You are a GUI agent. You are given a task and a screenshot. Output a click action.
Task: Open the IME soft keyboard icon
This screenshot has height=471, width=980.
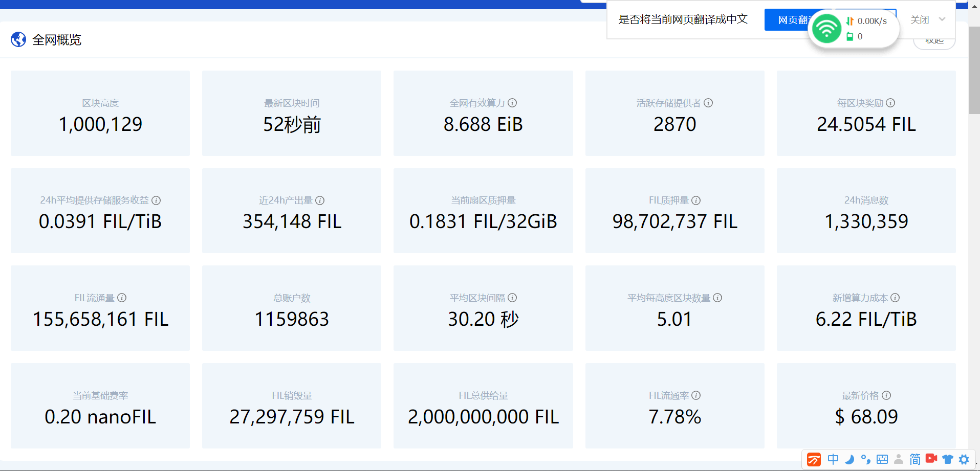coord(882,459)
